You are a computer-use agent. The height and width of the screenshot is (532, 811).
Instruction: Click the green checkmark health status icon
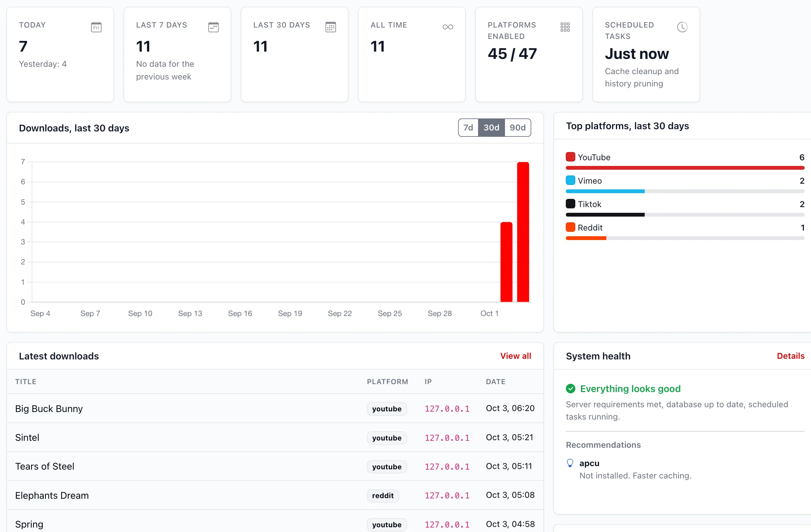pyautogui.click(x=571, y=389)
